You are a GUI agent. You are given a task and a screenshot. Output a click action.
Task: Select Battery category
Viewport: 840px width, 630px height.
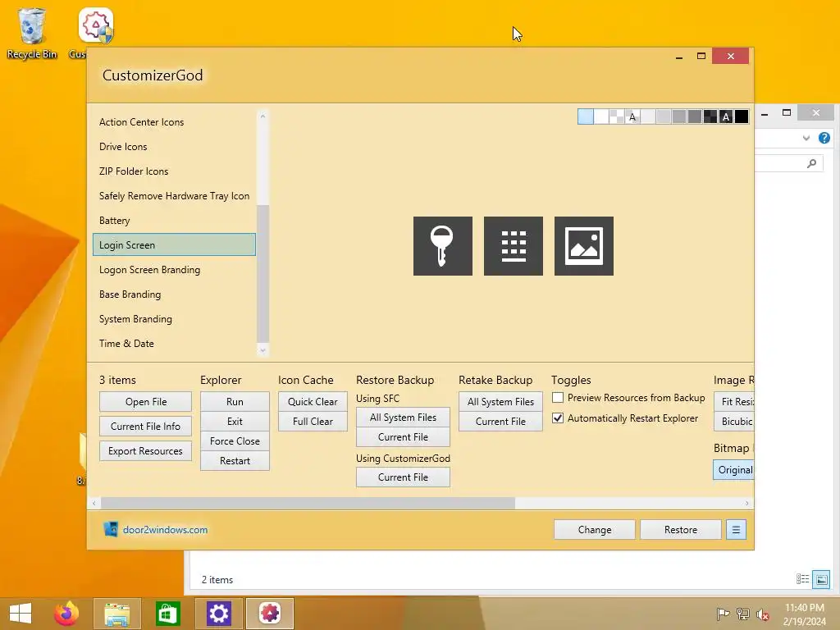(174, 221)
